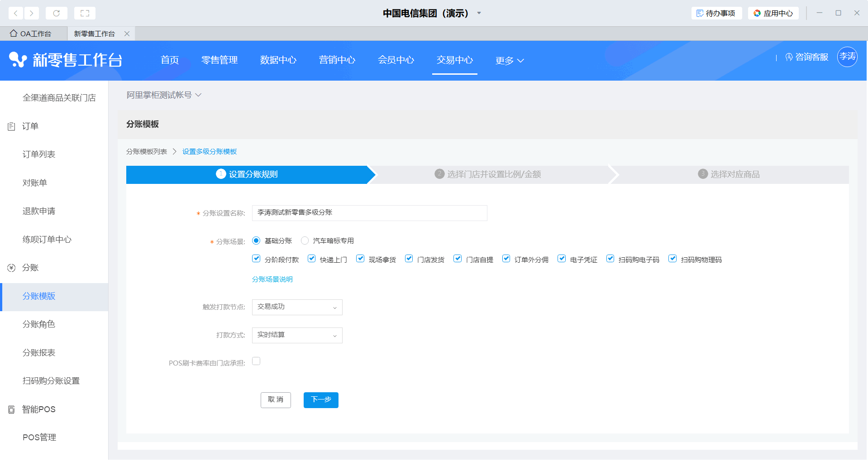This screenshot has height=462, width=868.
Task: Open 咨询客服 customer service
Action: coord(807,57)
